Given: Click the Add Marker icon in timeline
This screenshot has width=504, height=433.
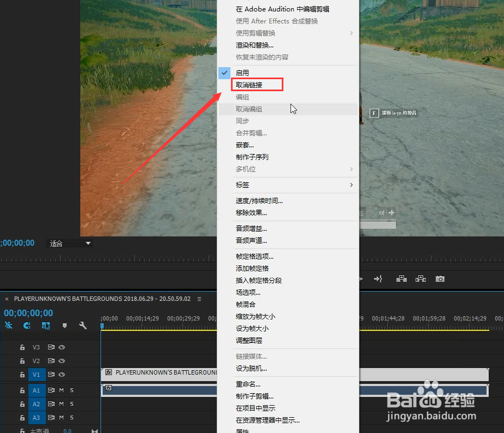Looking at the screenshot, I should [x=64, y=325].
